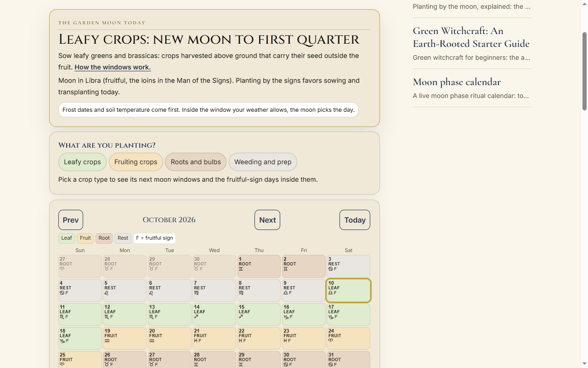Click the Leaf legend chip

[x=67, y=238]
